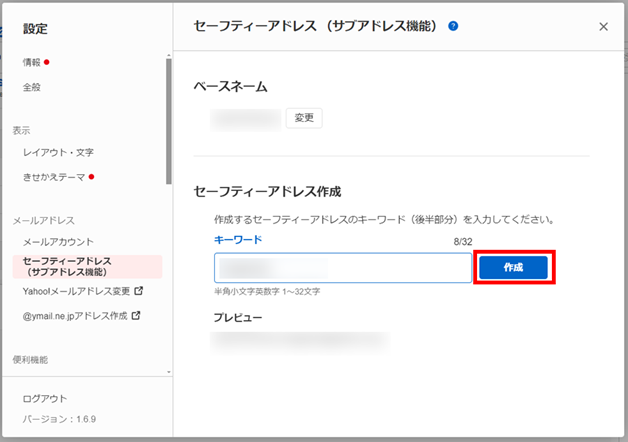The width and height of the screenshot is (628, 442).
Task: Click the red notification dot beside 情報
Action: tap(47, 62)
